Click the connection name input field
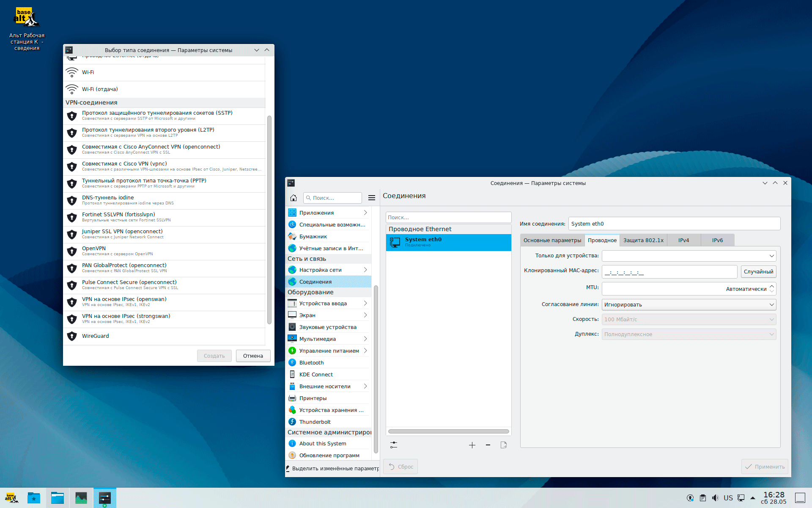This screenshot has width=812, height=508. 674,224
